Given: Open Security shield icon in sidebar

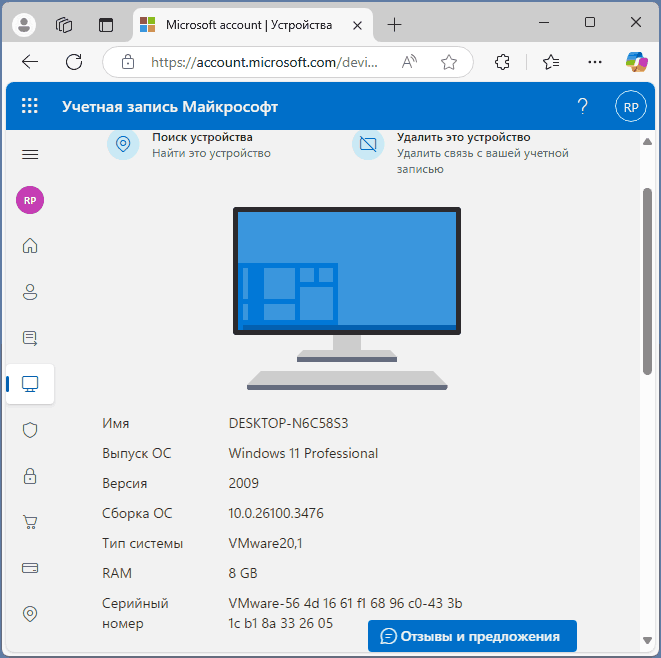Looking at the screenshot, I should tap(30, 430).
